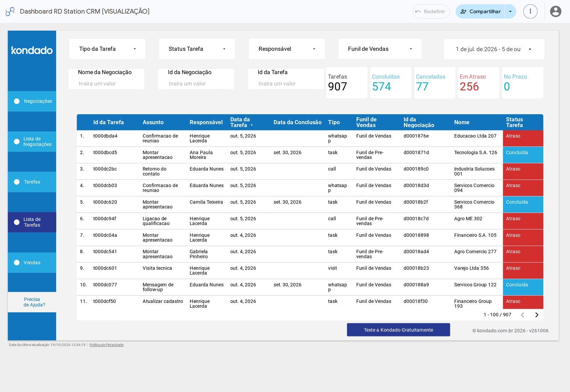
Task: Click the Canceladas scorecard value 77
Action: (422, 87)
